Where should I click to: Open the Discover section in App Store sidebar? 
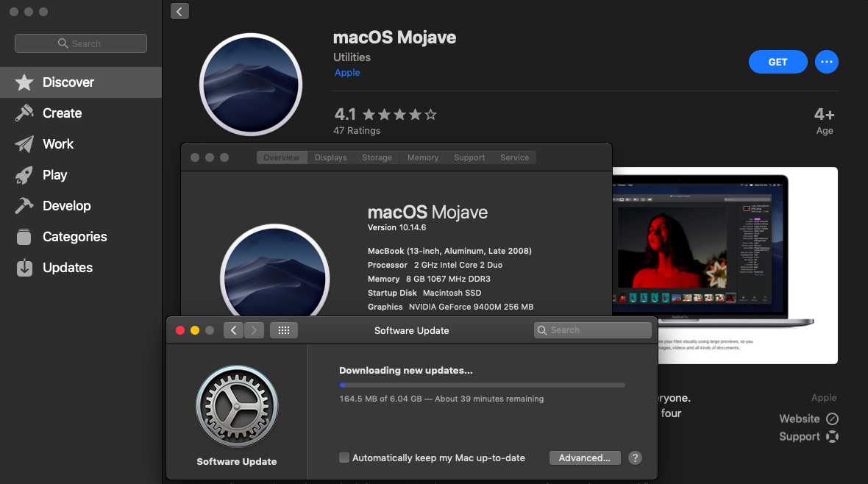pyautogui.click(x=81, y=82)
